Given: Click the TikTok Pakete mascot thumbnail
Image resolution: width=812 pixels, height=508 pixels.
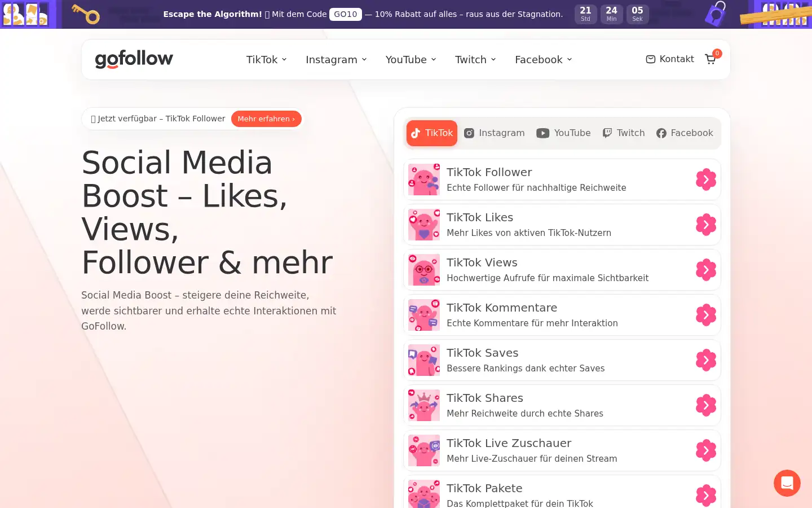Looking at the screenshot, I should tap(424, 494).
